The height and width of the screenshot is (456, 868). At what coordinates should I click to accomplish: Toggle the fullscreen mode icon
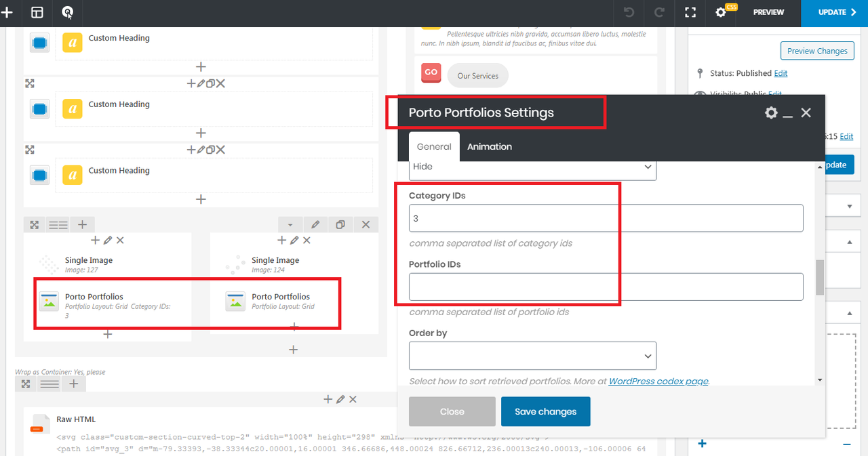[690, 12]
